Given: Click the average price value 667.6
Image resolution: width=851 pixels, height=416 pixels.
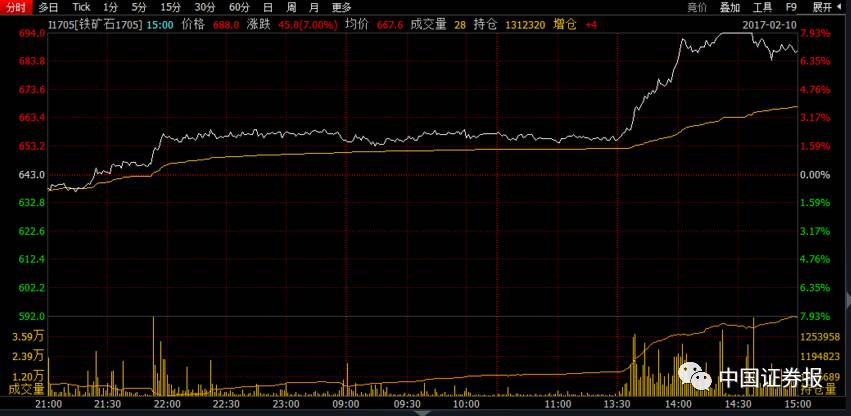Looking at the screenshot, I should click(x=389, y=24).
